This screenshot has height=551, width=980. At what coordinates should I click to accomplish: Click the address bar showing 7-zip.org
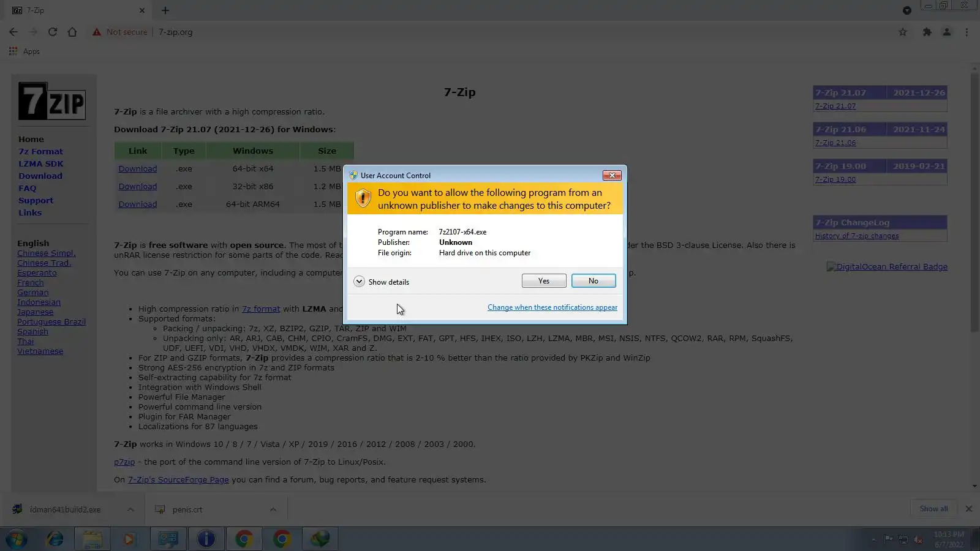(175, 32)
